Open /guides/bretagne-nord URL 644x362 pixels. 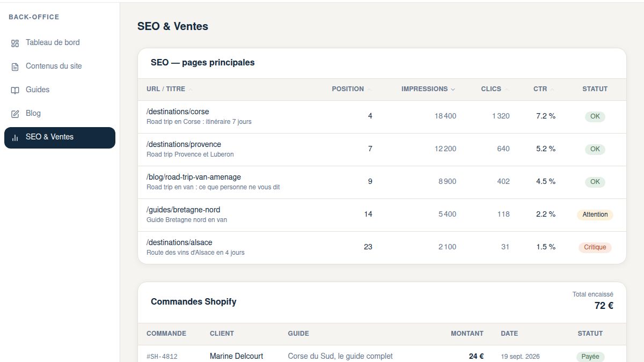[183, 210]
